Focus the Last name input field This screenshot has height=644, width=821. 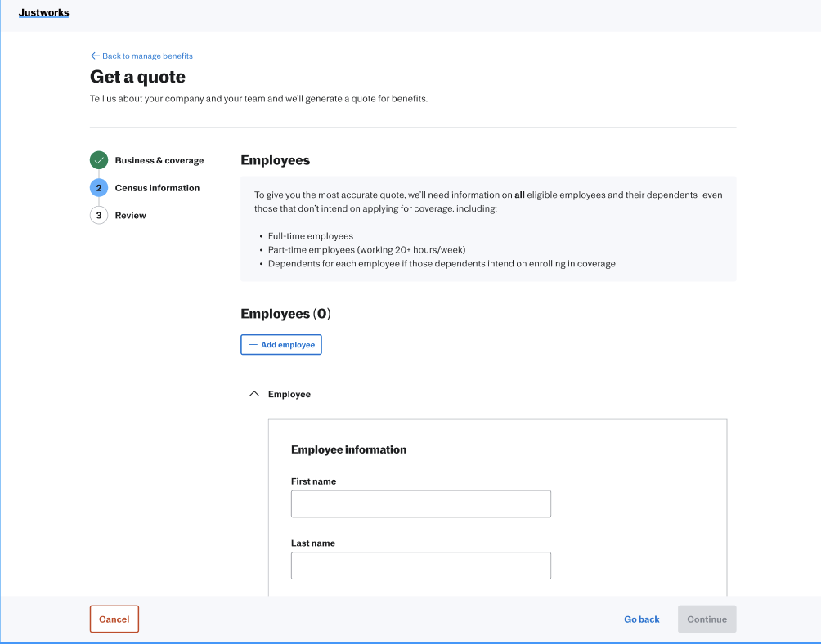(420, 566)
